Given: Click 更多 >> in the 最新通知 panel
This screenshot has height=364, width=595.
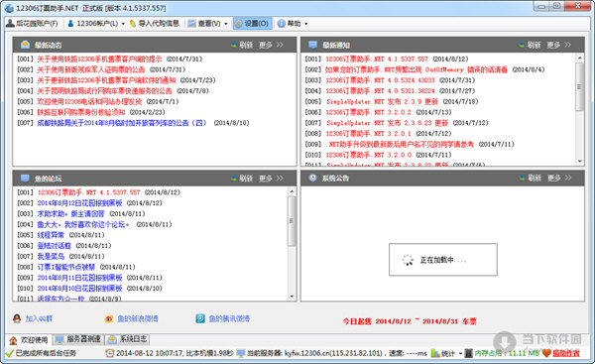Looking at the screenshot, I should 559,45.
